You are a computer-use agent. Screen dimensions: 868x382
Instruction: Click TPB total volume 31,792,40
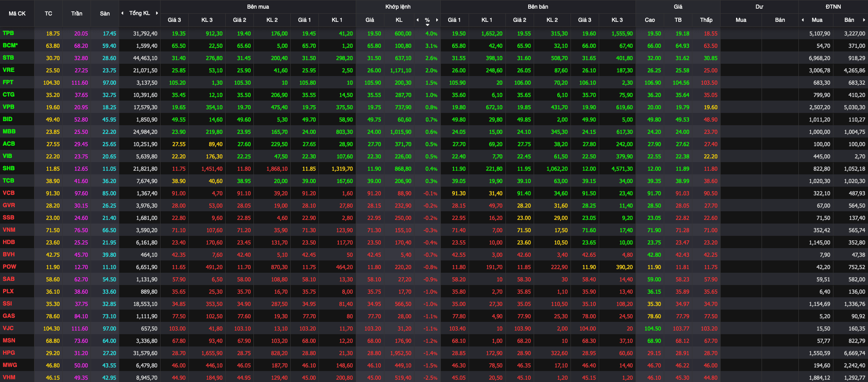[145, 34]
